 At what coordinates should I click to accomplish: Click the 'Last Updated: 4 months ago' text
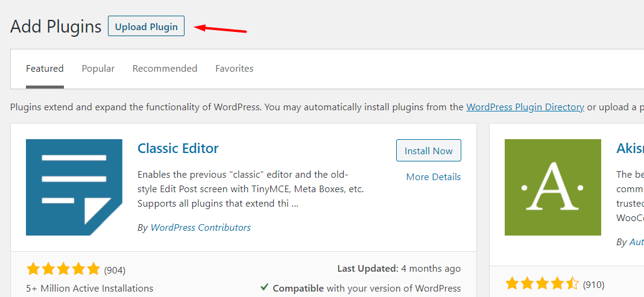(x=399, y=269)
